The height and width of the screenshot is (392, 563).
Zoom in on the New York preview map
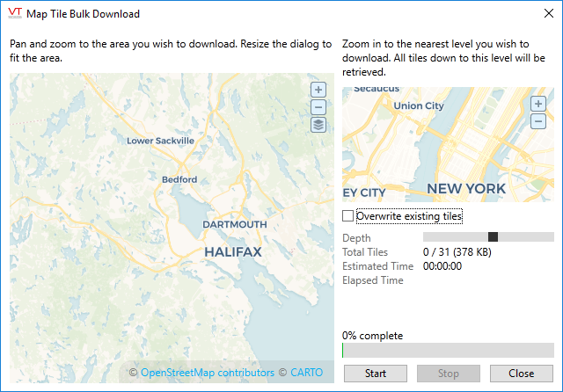point(538,104)
